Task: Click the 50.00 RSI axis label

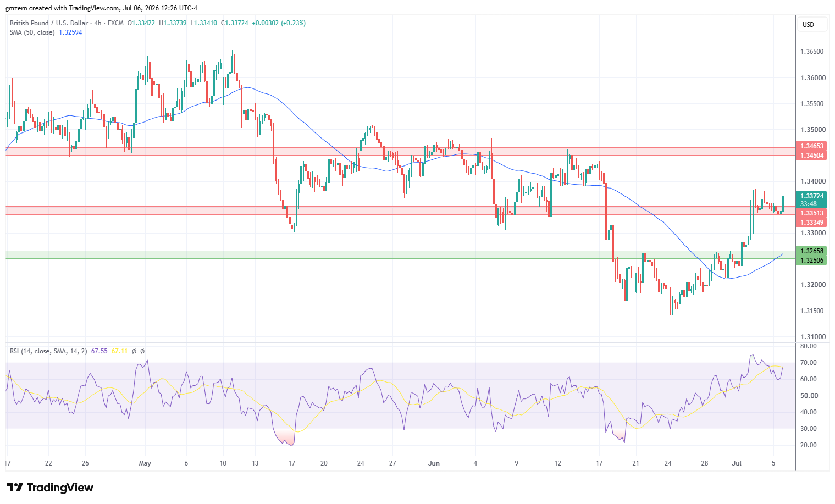Action: pos(809,396)
